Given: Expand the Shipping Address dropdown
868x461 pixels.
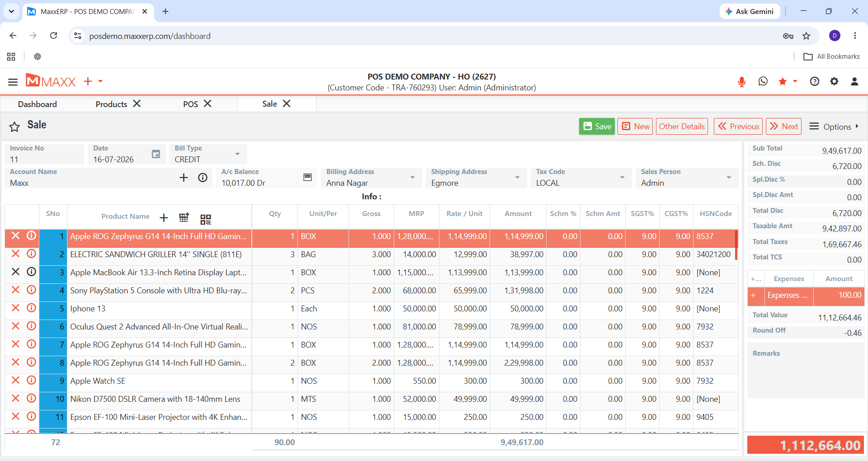Looking at the screenshot, I should [x=517, y=178].
